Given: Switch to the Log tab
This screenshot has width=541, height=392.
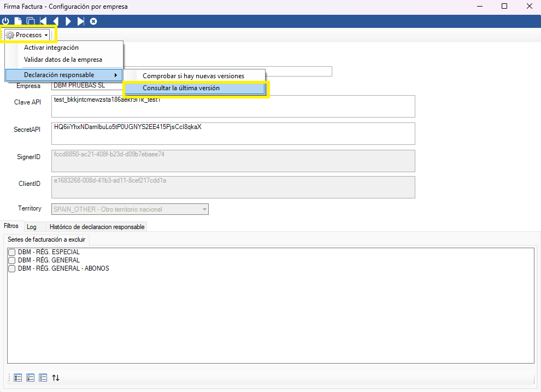Looking at the screenshot, I should click(x=32, y=226).
